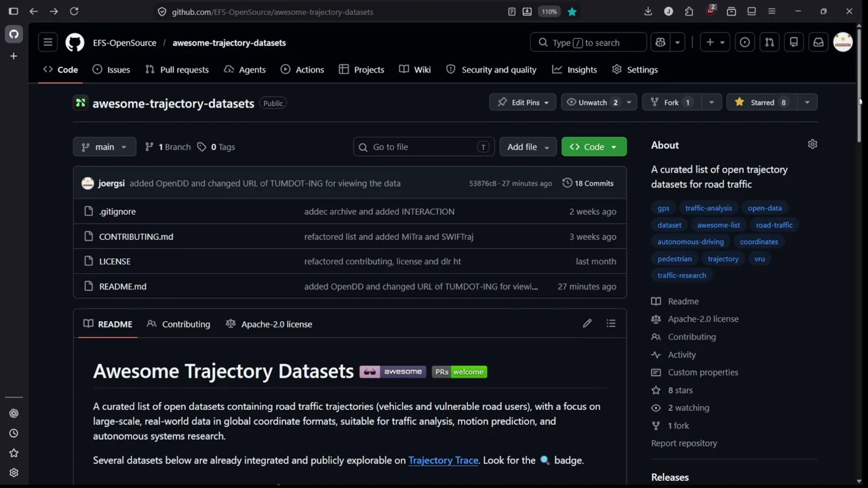Open the Repositories shortcut icon in header
Viewport: 868px width, 488px height.
coord(793,43)
